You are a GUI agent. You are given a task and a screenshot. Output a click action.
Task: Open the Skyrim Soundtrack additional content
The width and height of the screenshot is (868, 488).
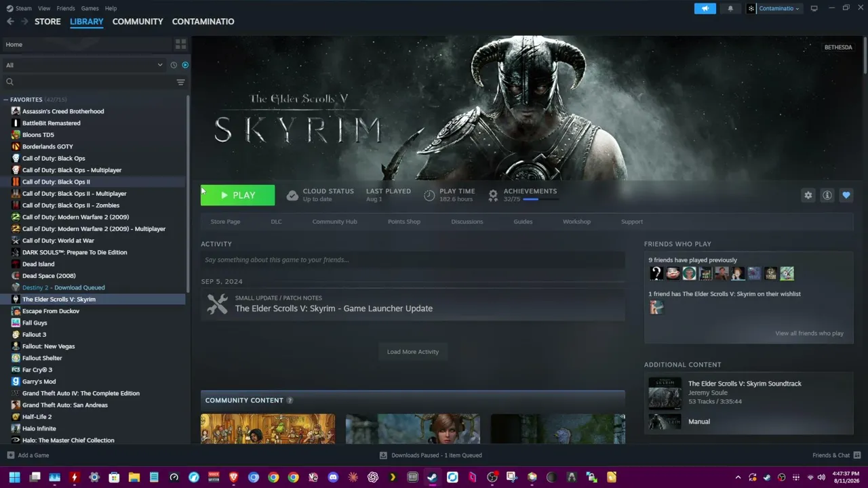click(x=745, y=384)
